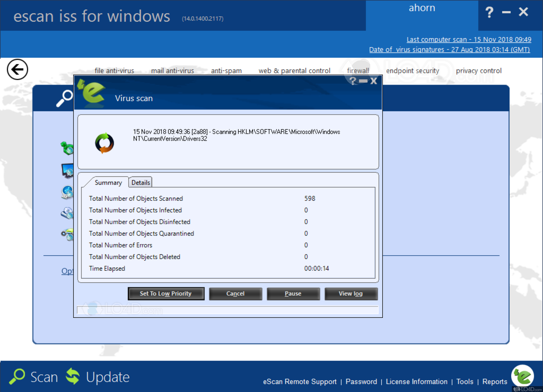Minimize the Virus scan dialog
Screen dimensions: 543x392
(x=363, y=81)
